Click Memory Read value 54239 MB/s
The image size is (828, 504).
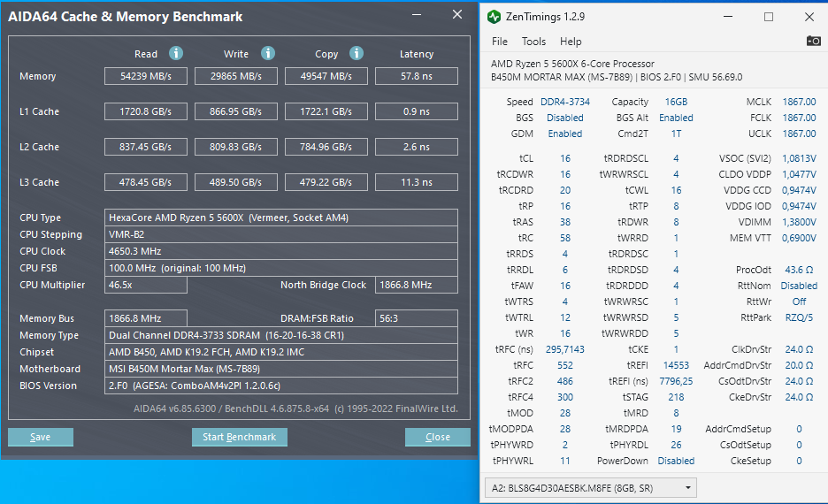coord(146,76)
